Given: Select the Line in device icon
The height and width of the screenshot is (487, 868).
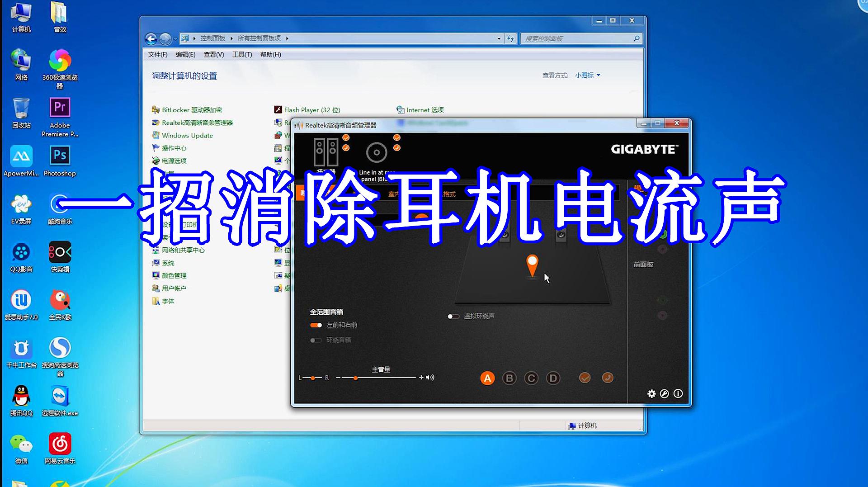Looking at the screenshot, I should coord(377,152).
